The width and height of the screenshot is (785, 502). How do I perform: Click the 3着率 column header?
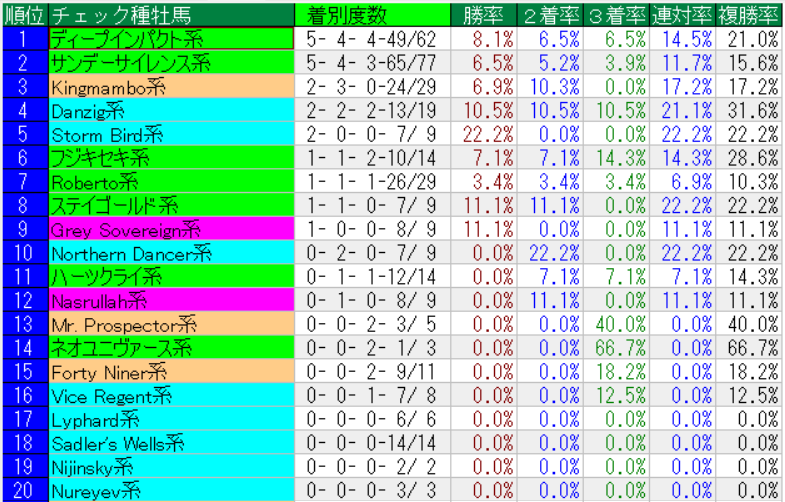click(x=617, y=14)
